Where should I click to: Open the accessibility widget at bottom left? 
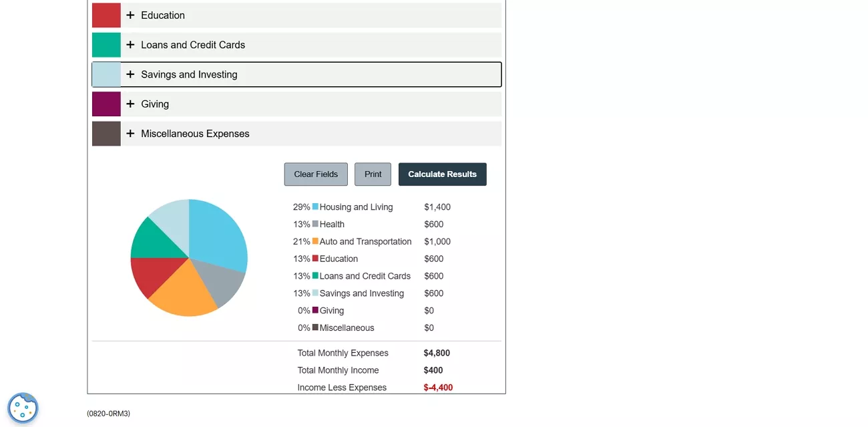[23, 407]
